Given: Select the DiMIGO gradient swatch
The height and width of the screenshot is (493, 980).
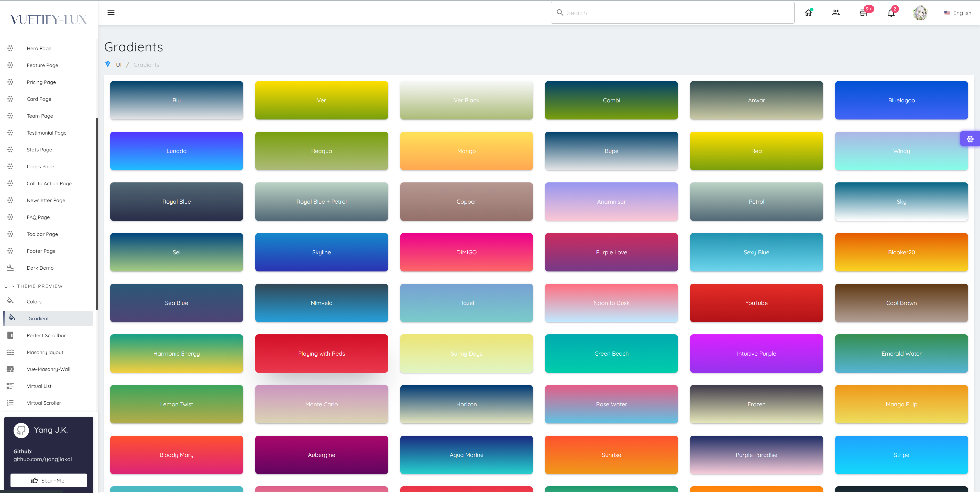Looking at the screenshot, I should click(466, 252).
